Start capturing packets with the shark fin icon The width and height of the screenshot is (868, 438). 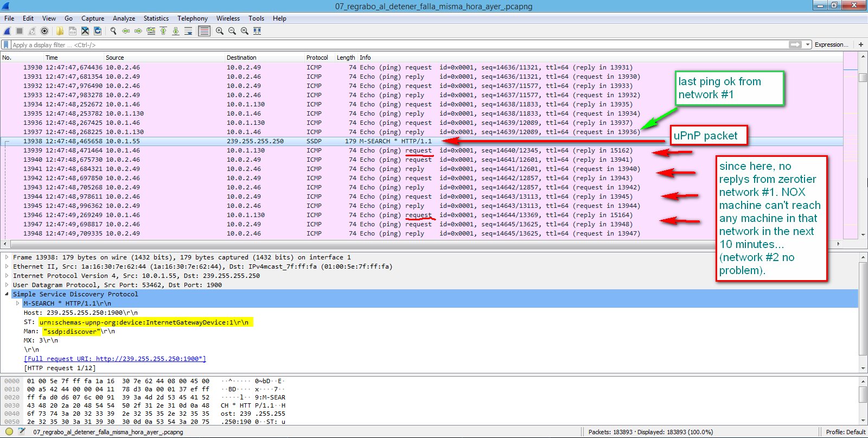coord(7,31)
